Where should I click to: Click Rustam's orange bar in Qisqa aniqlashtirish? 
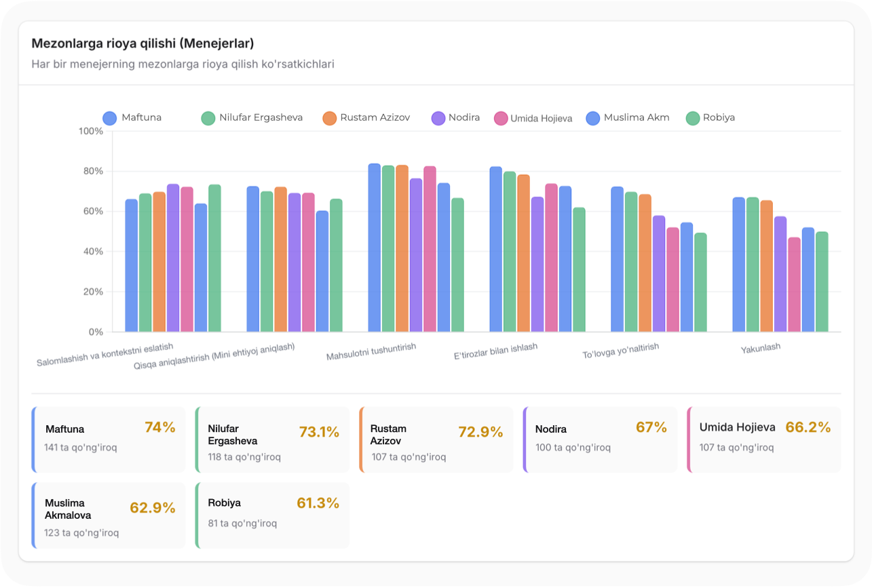click(x=280, y=260)
